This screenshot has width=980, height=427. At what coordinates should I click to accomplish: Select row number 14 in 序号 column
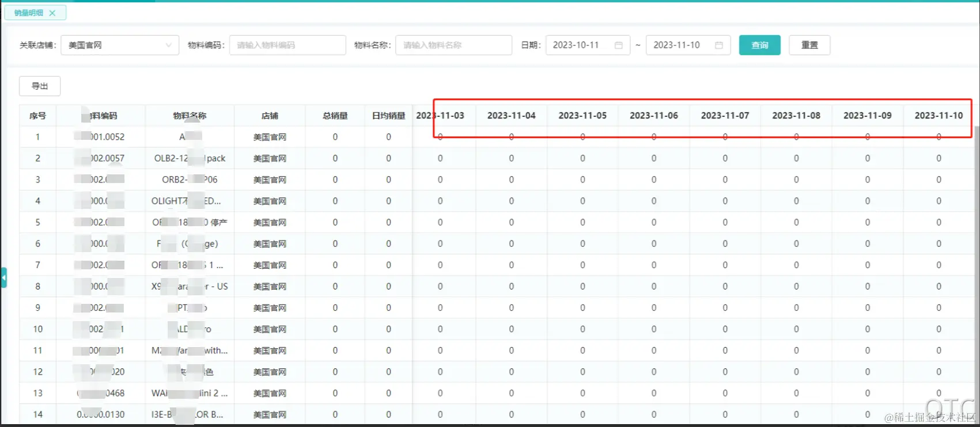coord(37,414)
